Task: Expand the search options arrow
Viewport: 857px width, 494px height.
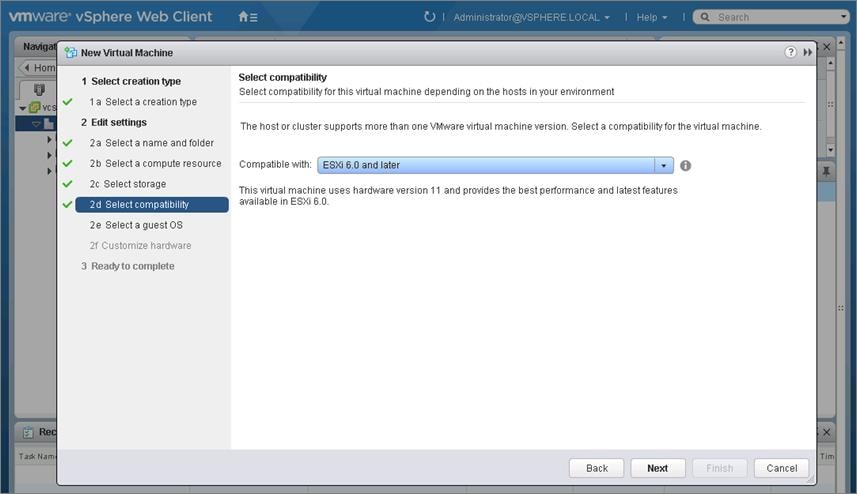Action: (x=843, y=17)
